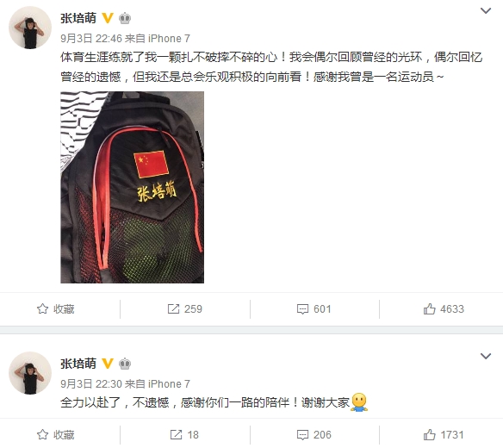Open 张培萌 profile name on first post
503x448 pixels.
78,18
